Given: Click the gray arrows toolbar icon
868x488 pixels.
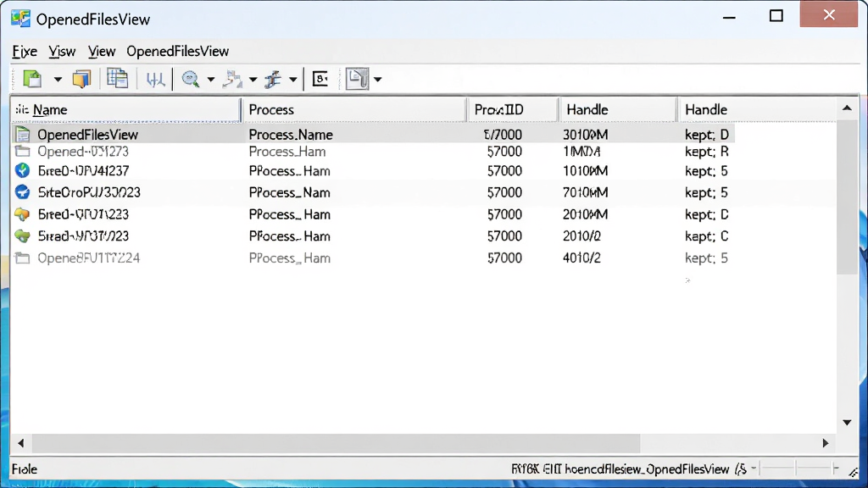Looking at the screenshot, I should 232,80.
